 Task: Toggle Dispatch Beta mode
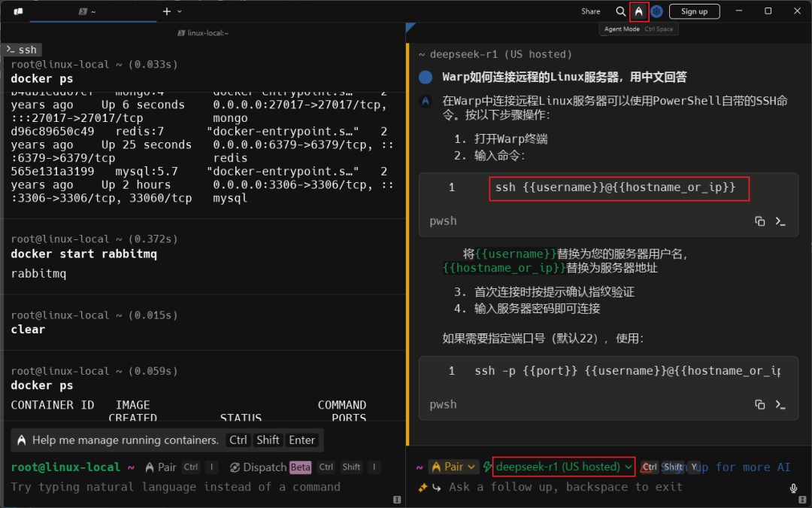pyautogui.click(x=267, y=467)
